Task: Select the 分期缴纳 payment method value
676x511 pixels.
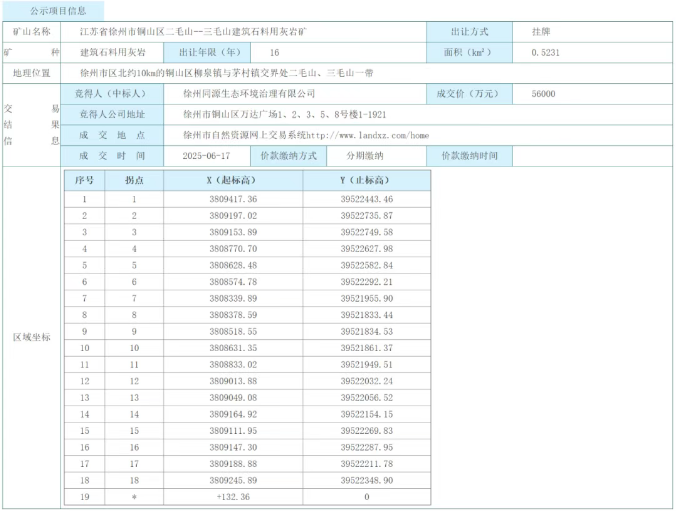Action: 364,156
